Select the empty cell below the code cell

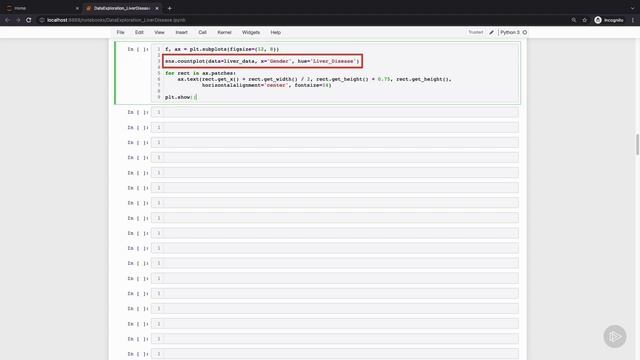click(335, 112)
